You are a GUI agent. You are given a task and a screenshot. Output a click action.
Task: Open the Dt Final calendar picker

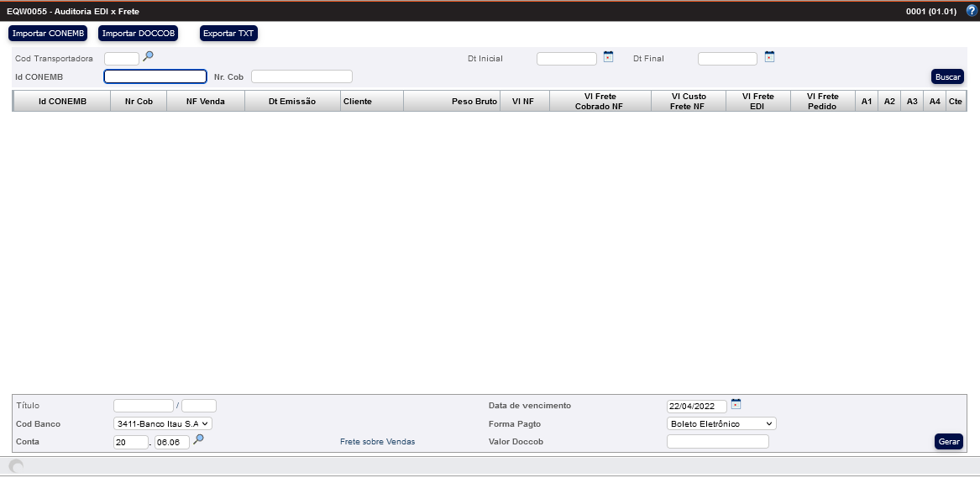point(769,57)
